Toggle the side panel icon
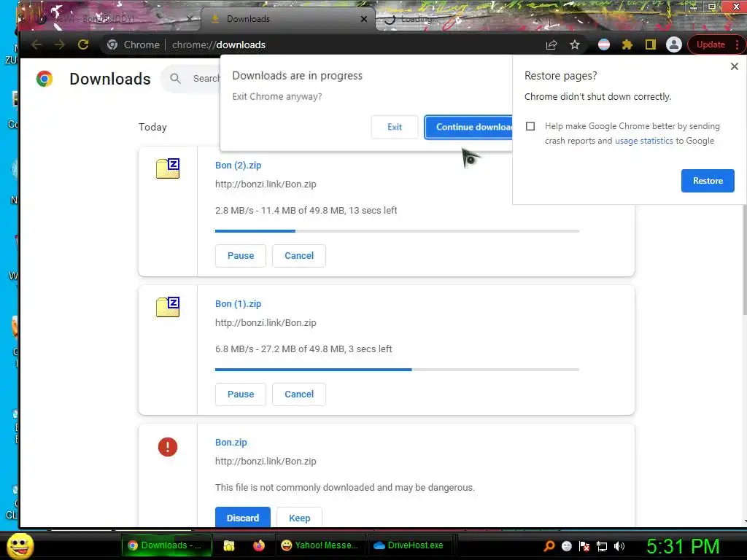Viewport: 747px width, 560px height. click(650, 44)
